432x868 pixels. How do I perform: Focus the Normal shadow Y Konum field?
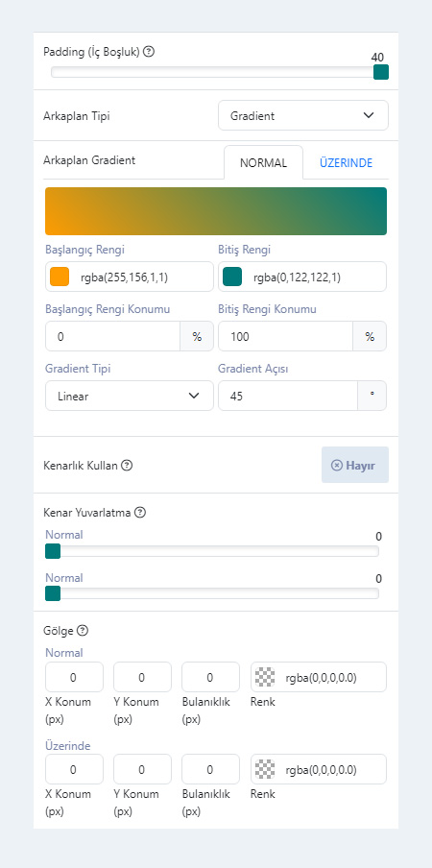pos(142,677)
